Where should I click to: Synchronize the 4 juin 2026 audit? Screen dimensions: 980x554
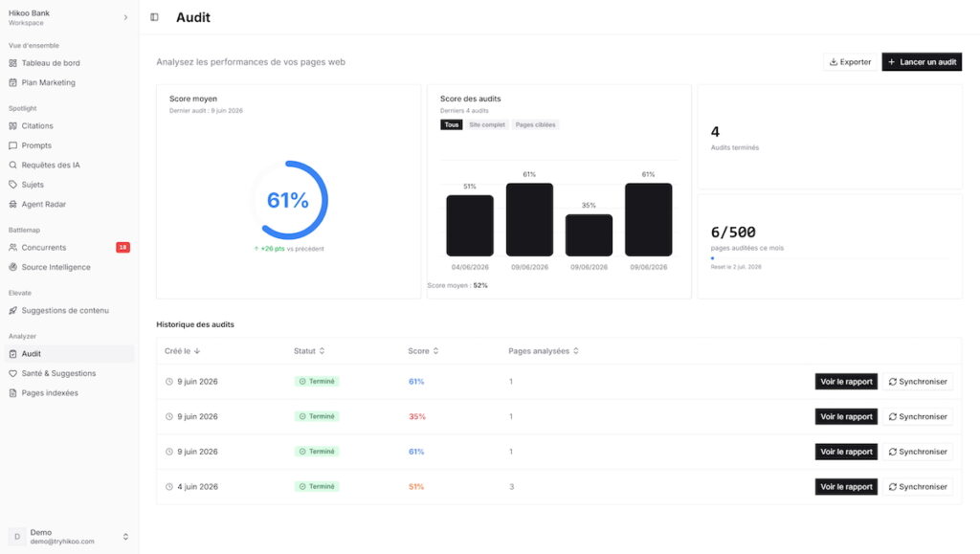tap(918, 487)
